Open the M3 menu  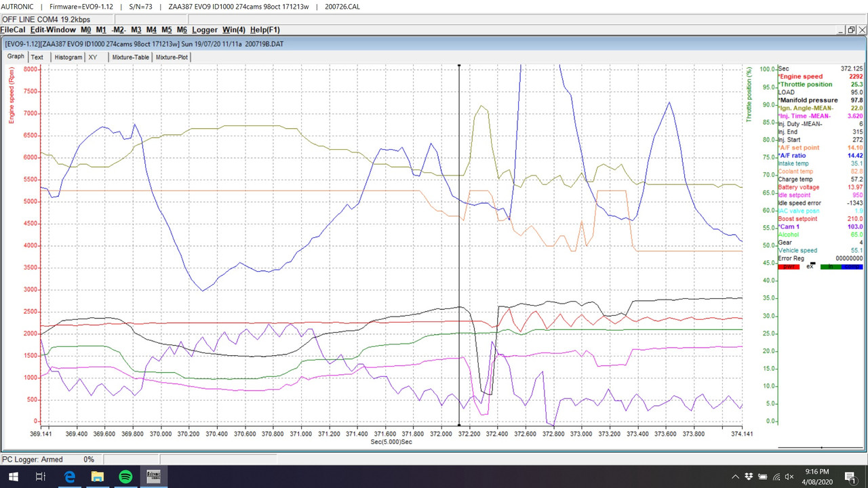[x=136, y=30]
